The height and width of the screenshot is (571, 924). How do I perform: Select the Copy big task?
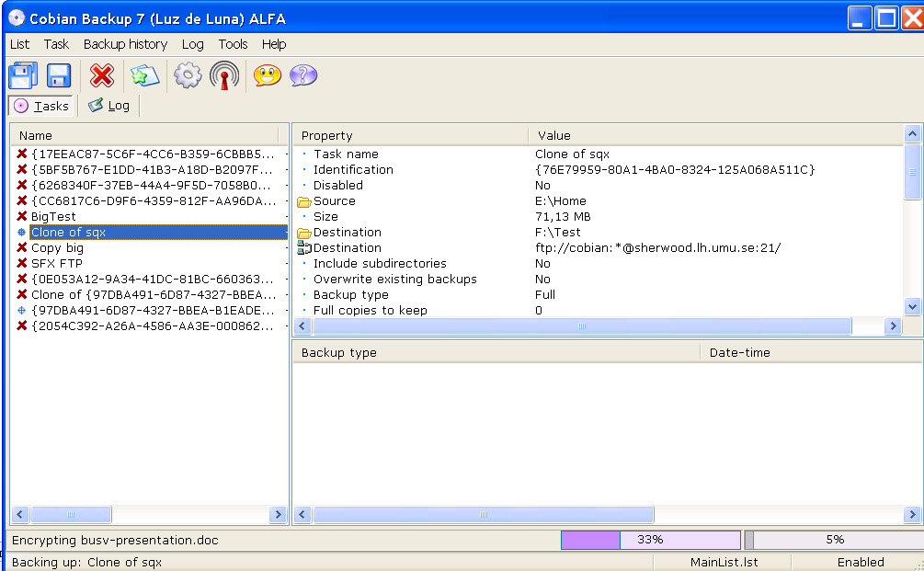click(x=57, y=247)
